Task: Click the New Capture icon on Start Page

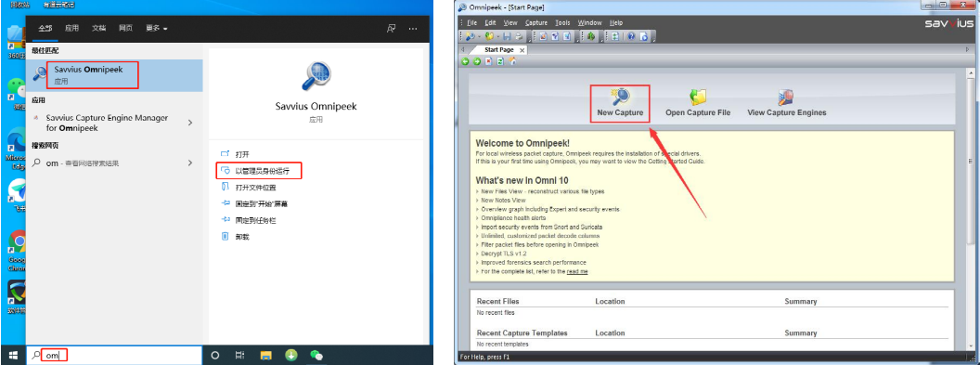Action: click(621, 97)
